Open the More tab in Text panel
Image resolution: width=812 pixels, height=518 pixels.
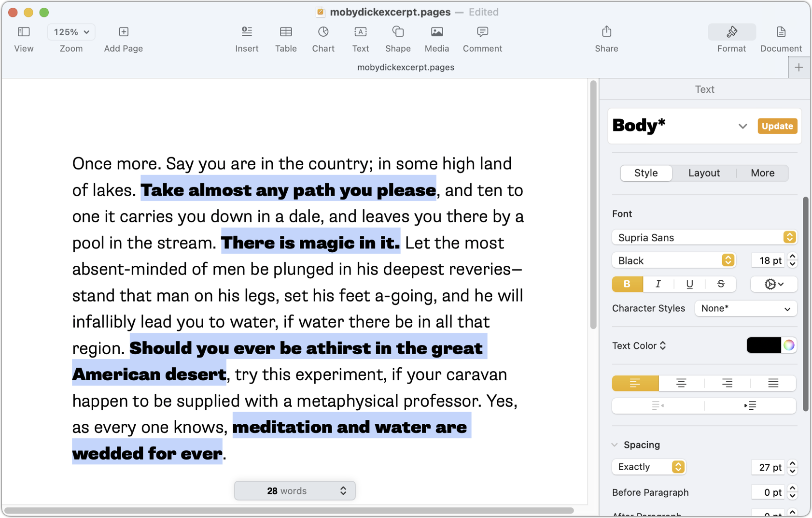coord(762,173)
